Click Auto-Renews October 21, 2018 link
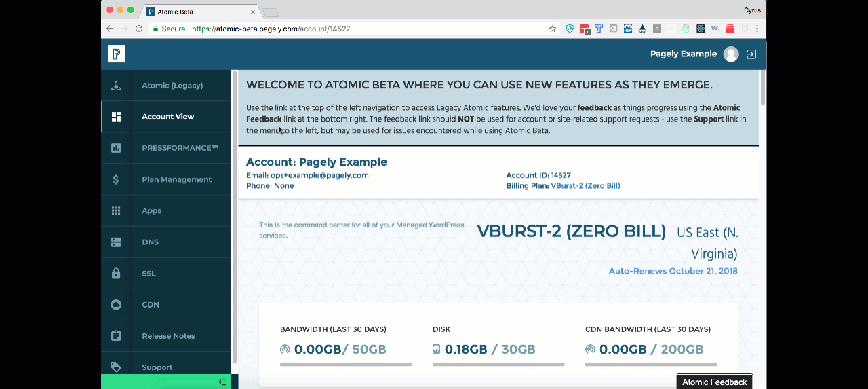The width and height of the screenshot is (868, 389). pyautogui.click(x=673, y=271)
